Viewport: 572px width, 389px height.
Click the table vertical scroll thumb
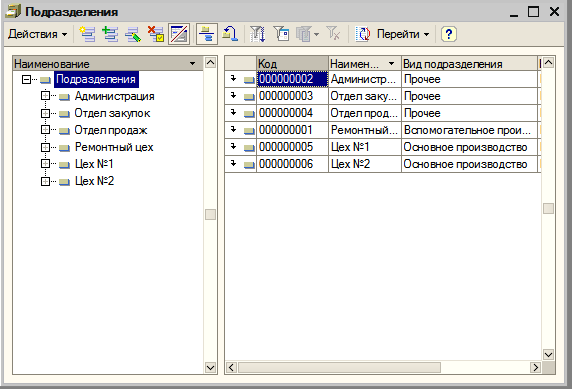click(x=548, y=208)
